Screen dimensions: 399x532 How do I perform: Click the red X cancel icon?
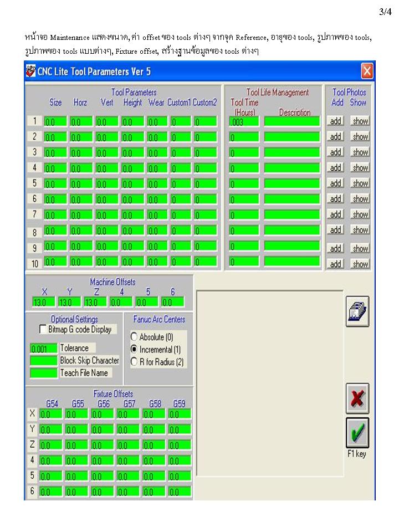pyautogui.click(x=357, y=398)
